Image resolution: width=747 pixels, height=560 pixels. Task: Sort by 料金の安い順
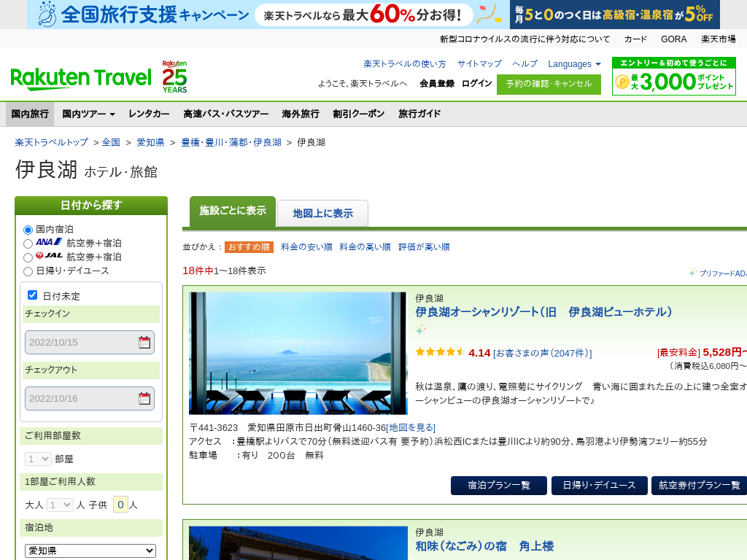tap(306, 246)
